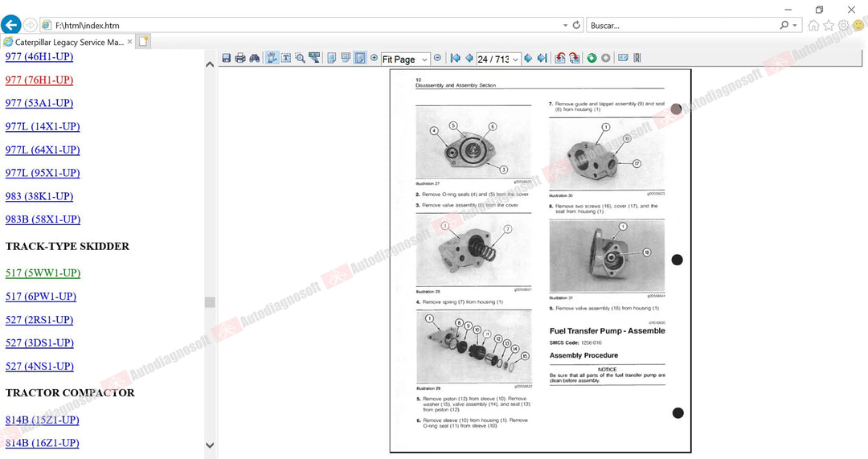Open the Fit Page zoom dropdown
The width and height of the screenshot is (868, 459).
[x=424, y=59]
